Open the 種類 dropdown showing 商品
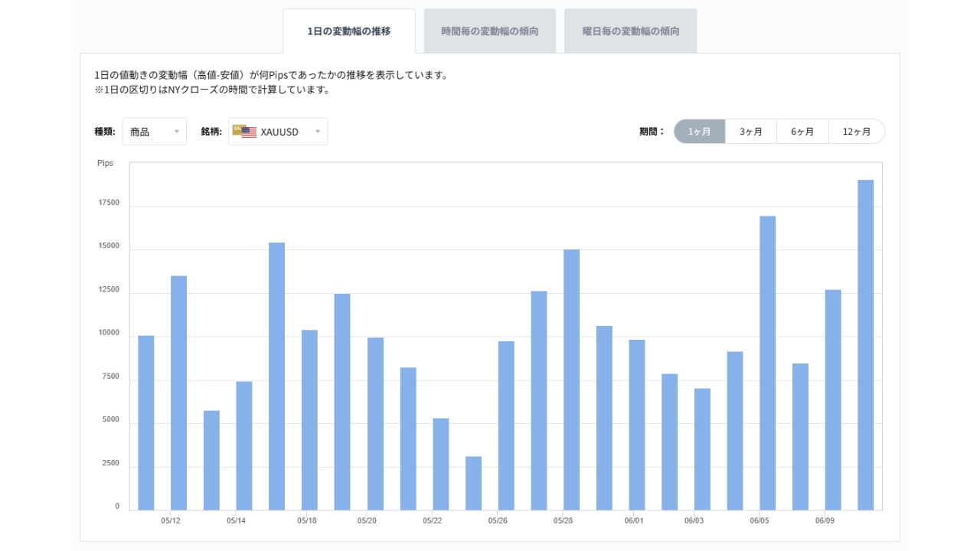 (x=154, y=132)
